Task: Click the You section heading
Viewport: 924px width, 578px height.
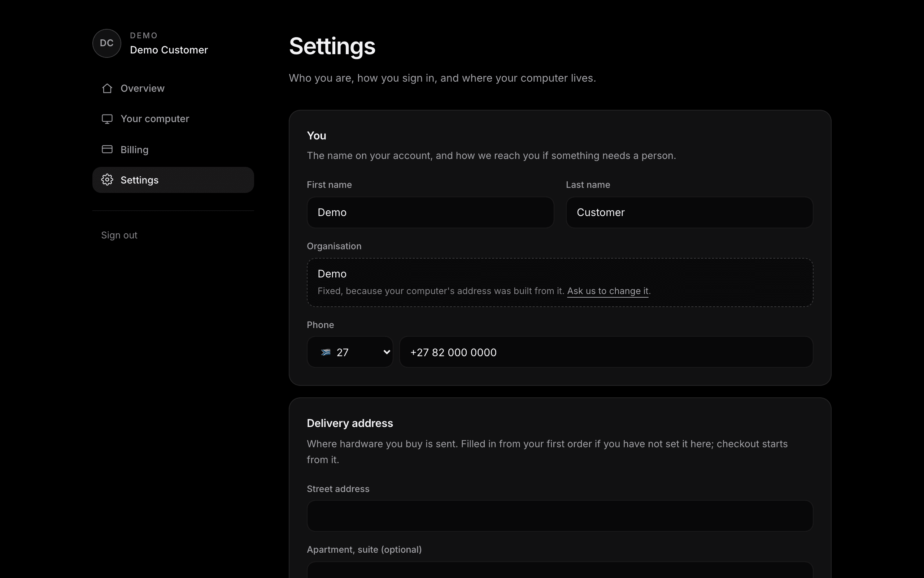Action: 316,136
